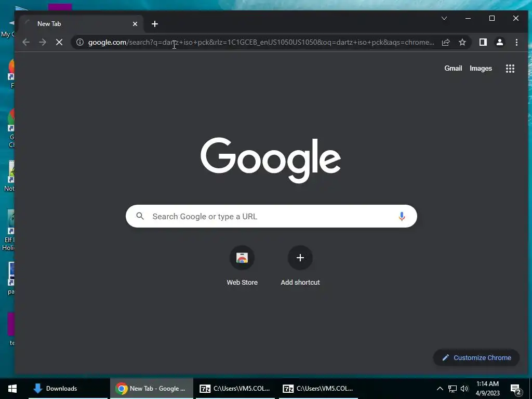This screenshot has height=399, width=532.
Task: Start voice search with the microphone
Action: point(402,216)
